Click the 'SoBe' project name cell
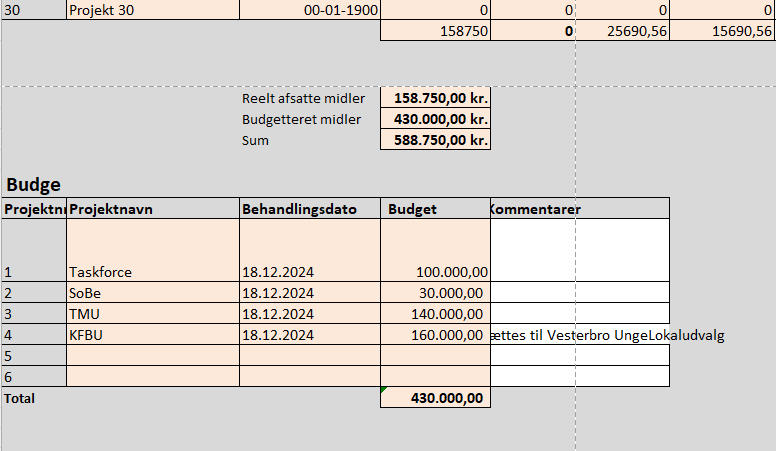This screenshot has height=451, width=776. (153, 293)
